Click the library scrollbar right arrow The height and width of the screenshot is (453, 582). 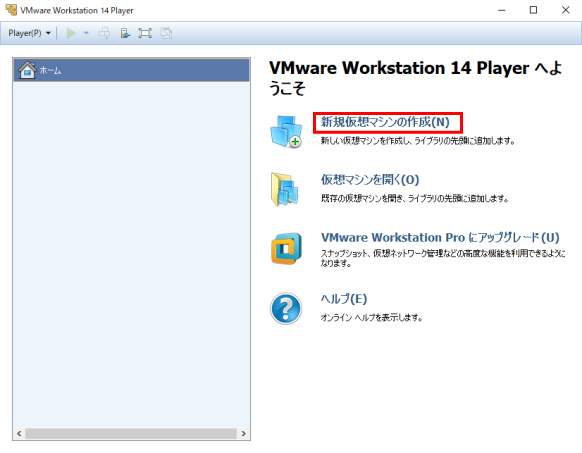point(243,433)
